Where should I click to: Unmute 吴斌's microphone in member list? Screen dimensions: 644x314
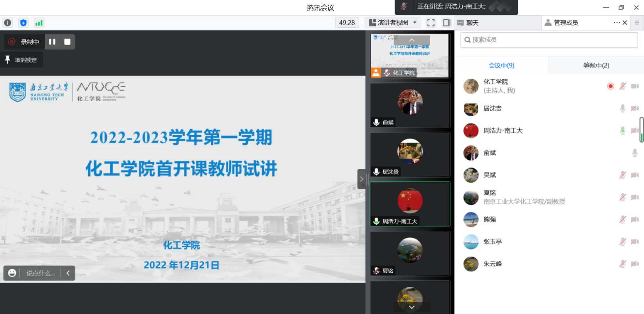(623, 175)
